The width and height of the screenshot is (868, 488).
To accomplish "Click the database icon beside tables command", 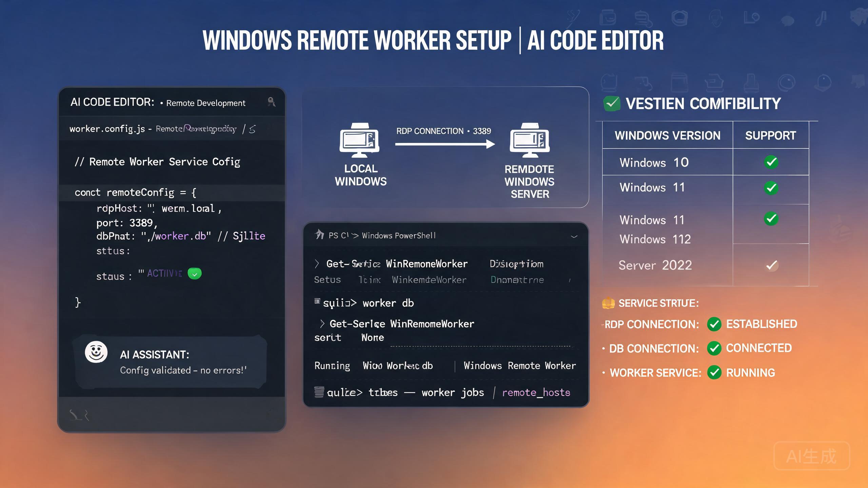I will (x=319, y=392).
